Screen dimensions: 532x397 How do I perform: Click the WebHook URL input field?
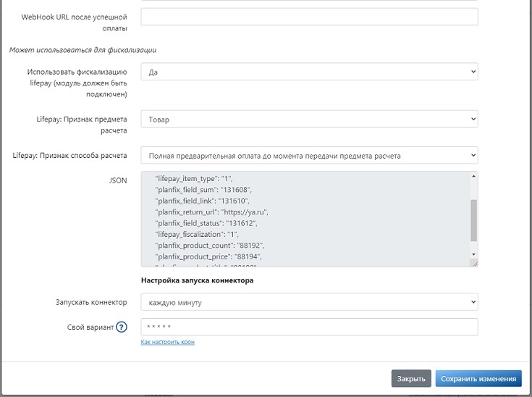pos(310,17)
